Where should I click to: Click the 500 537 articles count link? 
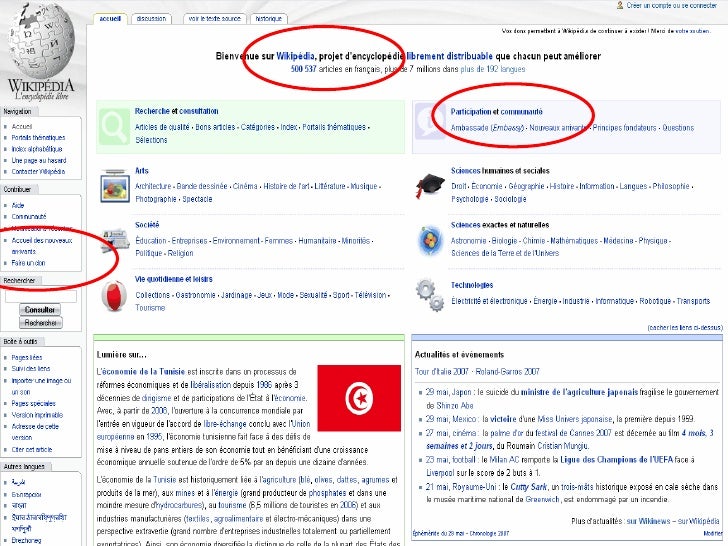303,69
